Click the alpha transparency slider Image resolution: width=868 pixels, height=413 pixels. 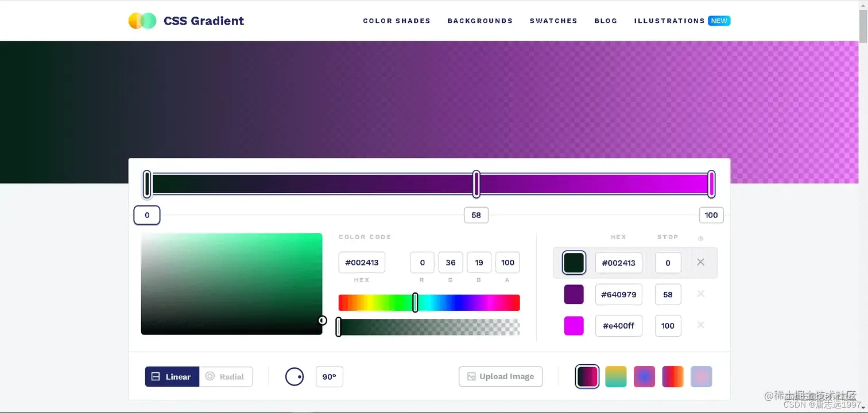(429, 327)
